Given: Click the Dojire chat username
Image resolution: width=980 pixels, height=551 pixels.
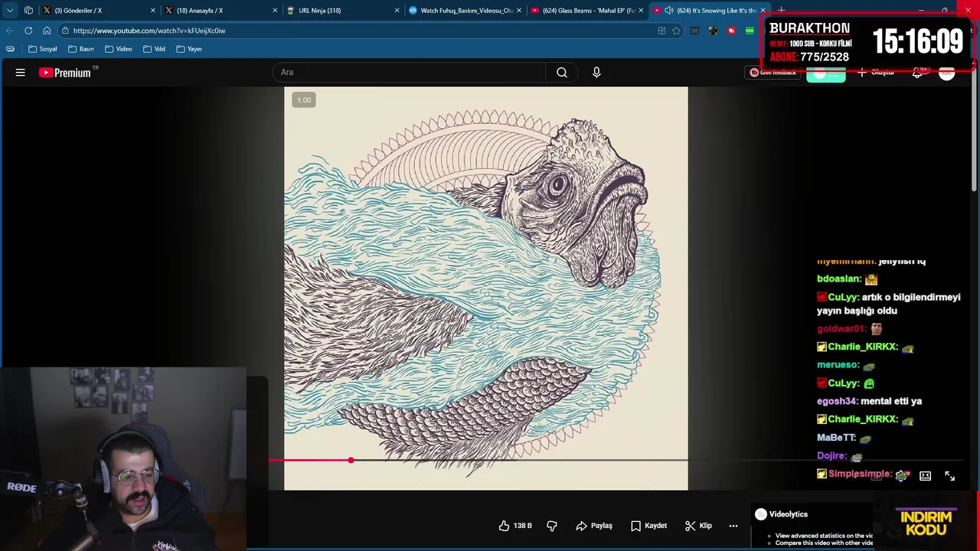Looking at the screenshot, I should (x=832, y=456).
